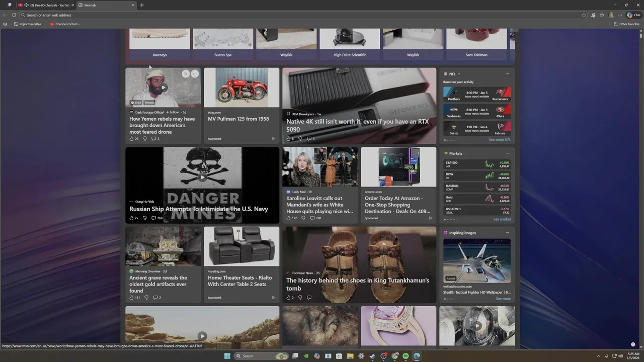
Task: Mute audio on the YouTube tab
Action: [27, 5]
